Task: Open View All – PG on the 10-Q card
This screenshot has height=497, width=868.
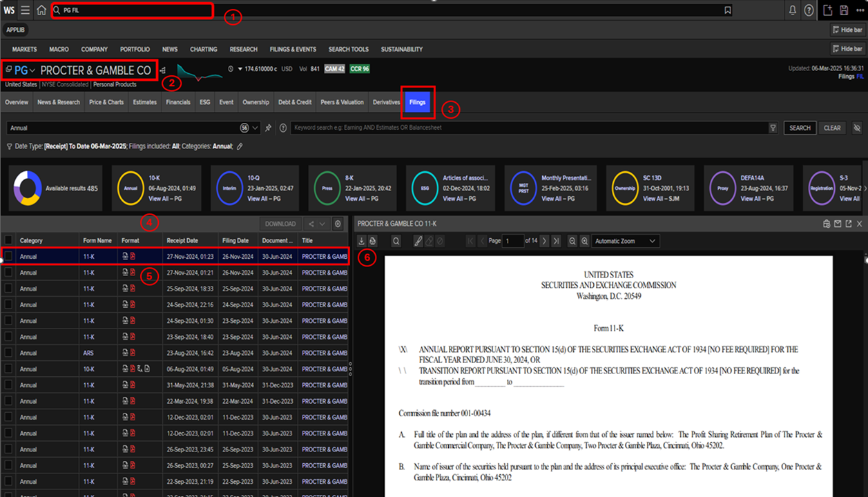Action: pyautogui.click(x=264, y=199)
